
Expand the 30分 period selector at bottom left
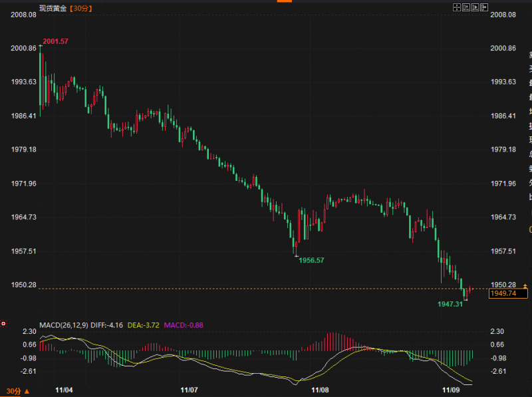tap(13, 390)
